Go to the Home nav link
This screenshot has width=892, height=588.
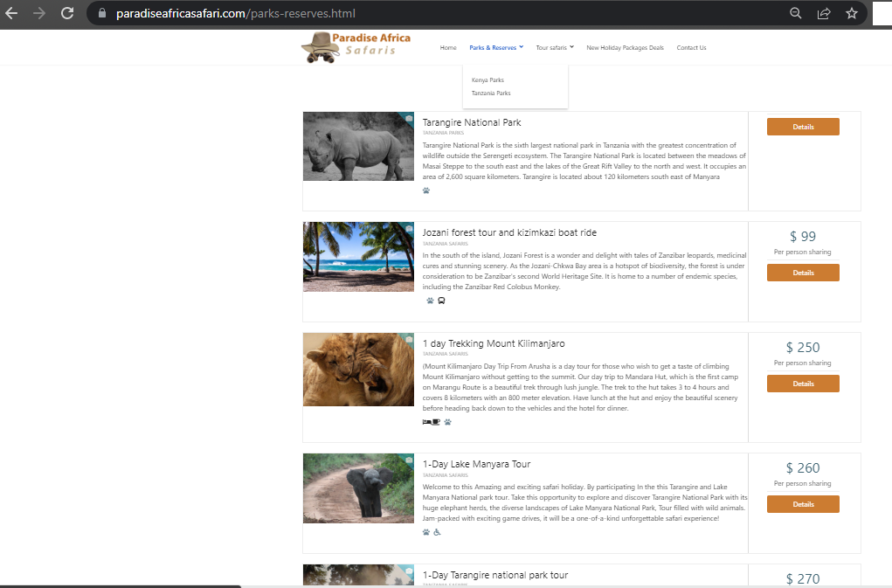pyautogui.click(x=448, y=48)
